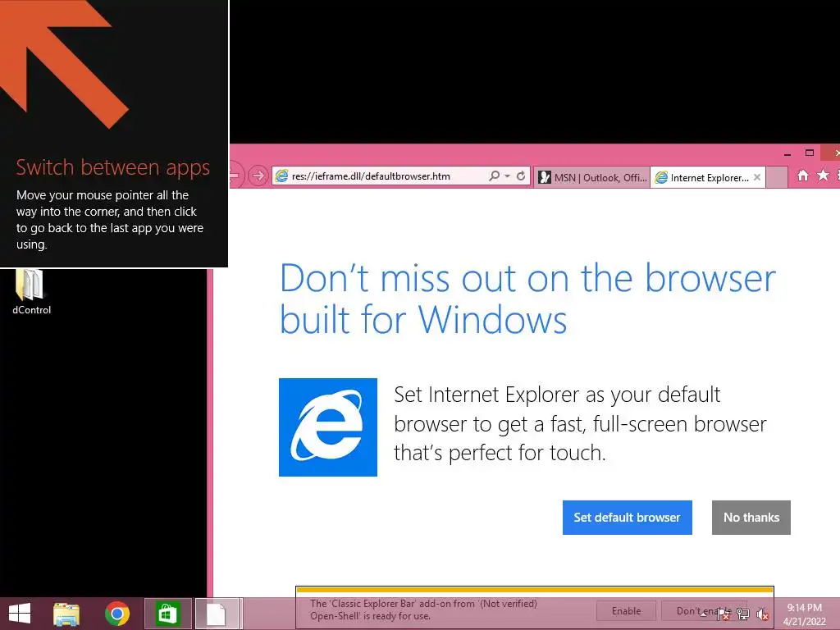Maximize the Internet Explorer window
The height and width of the screenshot is (630, 840).
[810, 153]
